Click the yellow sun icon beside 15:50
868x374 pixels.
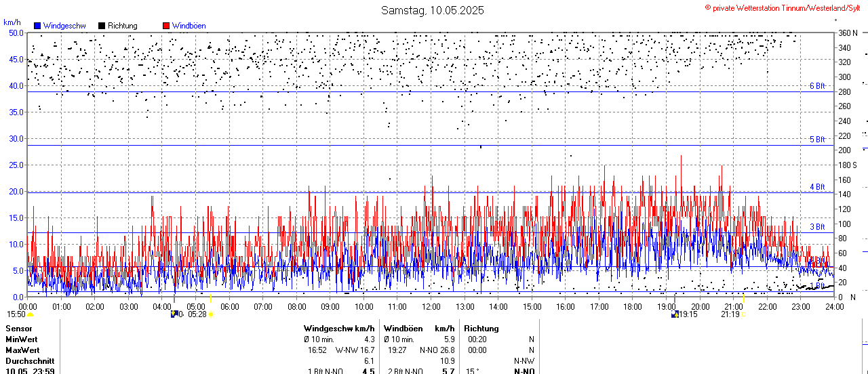(x=30, y=314)
